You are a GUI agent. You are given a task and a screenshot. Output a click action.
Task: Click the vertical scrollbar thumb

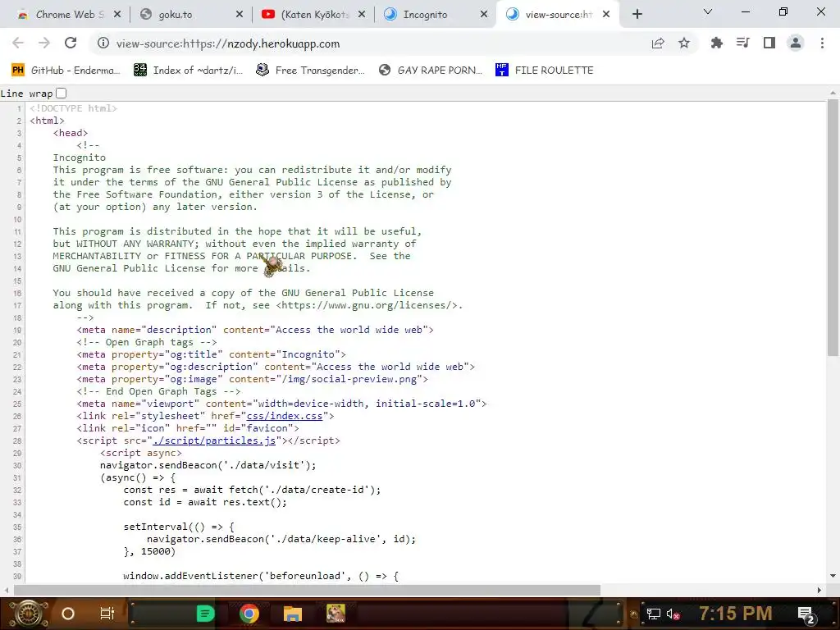point(833,228)
